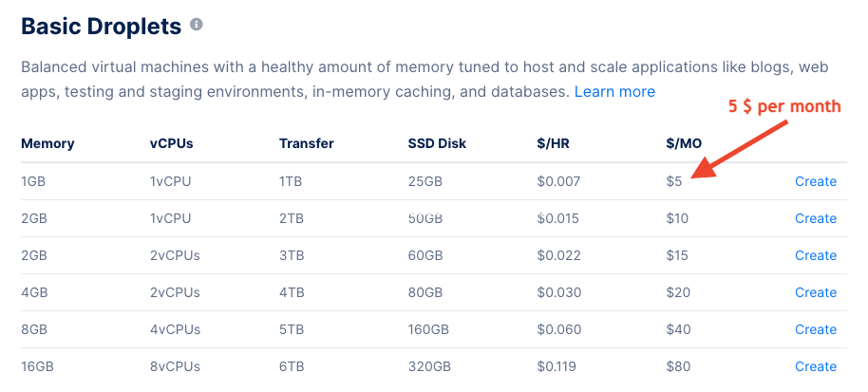Select the $0.007 hourly price cell
The image size is (868, 392).
558,181
